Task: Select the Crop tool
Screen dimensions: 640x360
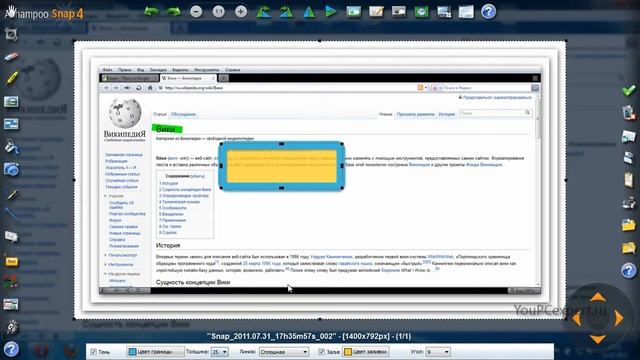Action: click(11, 34)
